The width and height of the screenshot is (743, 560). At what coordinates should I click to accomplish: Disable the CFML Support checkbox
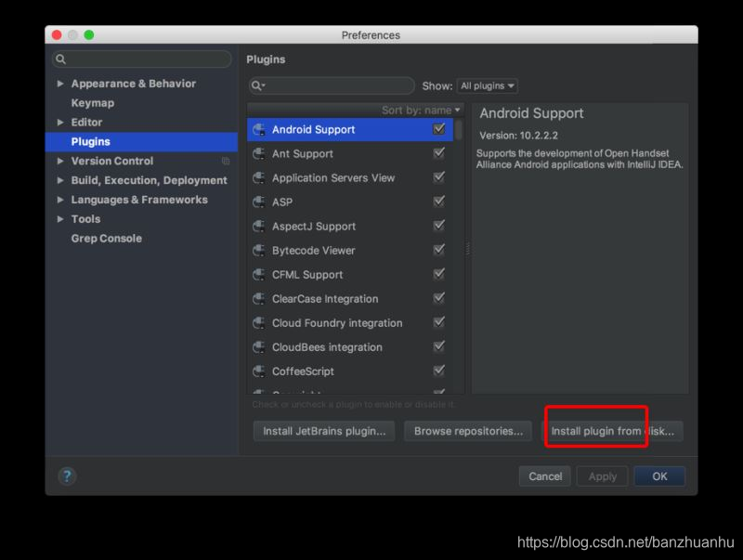pyautogui.click(x=438, y=274)
